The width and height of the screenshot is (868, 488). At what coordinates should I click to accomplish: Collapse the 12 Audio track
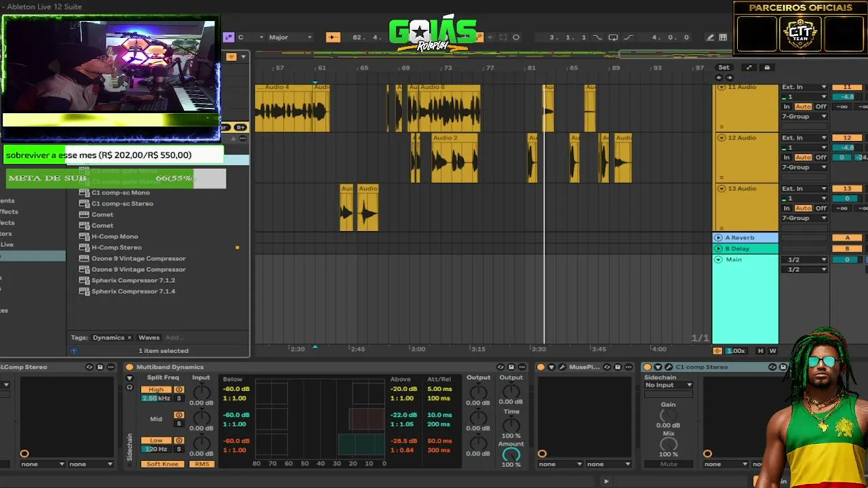[x=721, y=138]
